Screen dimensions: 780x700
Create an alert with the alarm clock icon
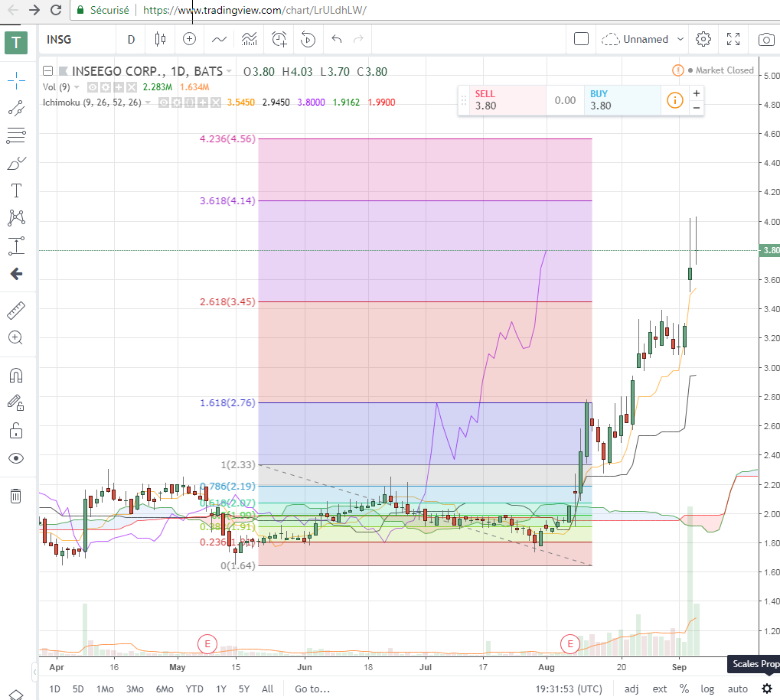[x=279, y=39]
